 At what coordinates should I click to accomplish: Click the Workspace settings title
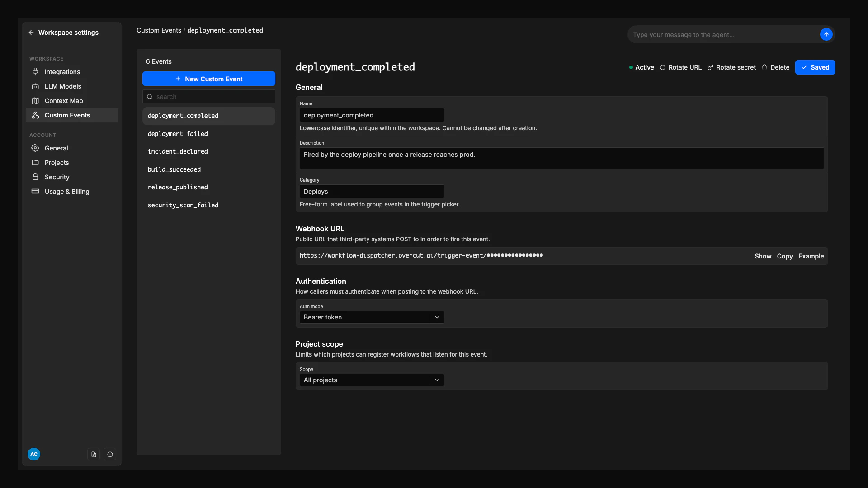point(68,33)
